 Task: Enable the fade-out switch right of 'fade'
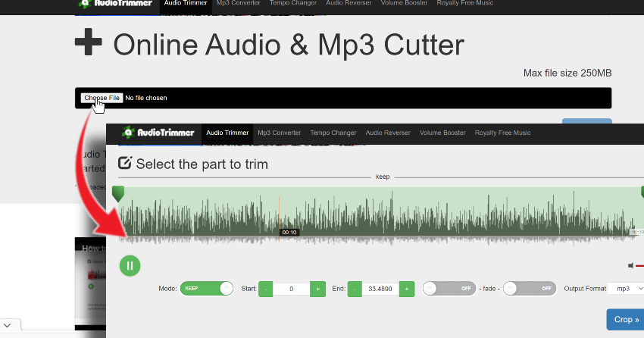(530, 288)
